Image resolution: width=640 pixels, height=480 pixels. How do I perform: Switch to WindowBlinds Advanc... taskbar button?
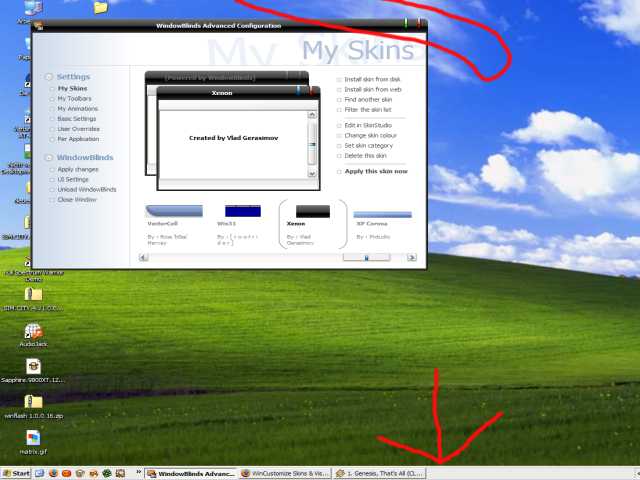tap(191, 473)
